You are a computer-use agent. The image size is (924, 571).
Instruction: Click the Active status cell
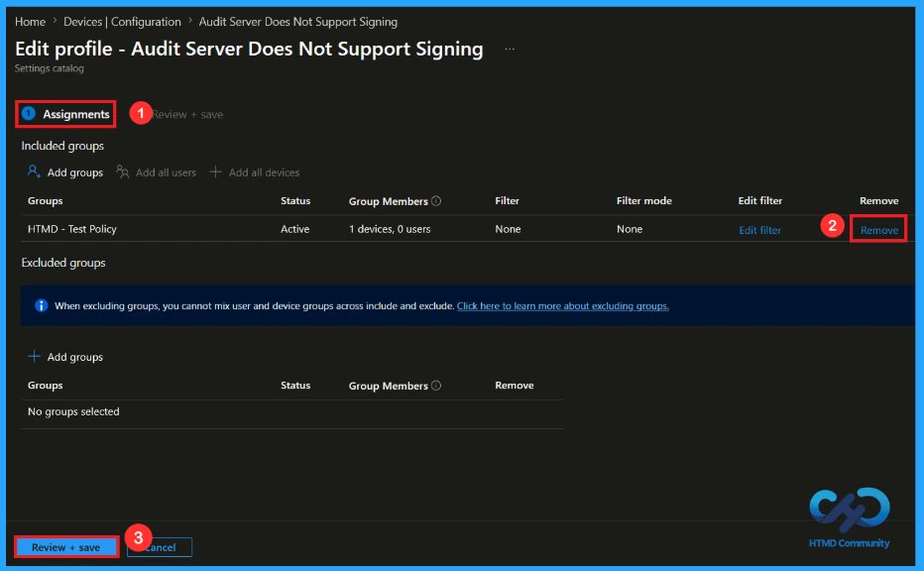click(x=294, y=229)
